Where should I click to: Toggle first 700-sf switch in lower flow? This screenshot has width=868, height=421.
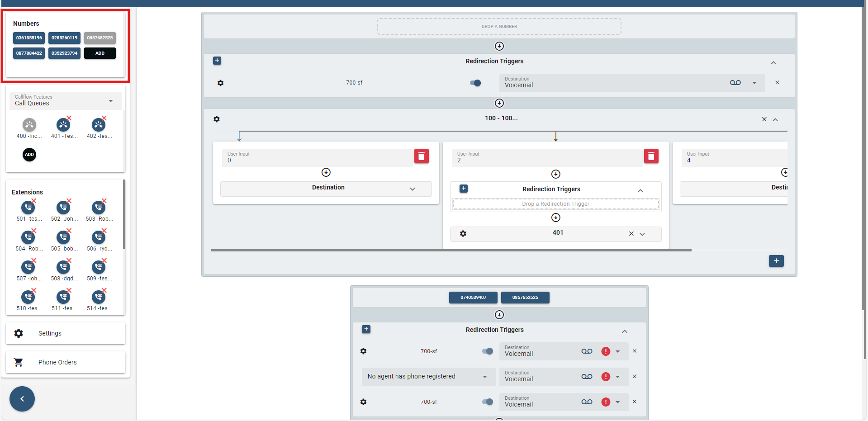click(487, 351)
